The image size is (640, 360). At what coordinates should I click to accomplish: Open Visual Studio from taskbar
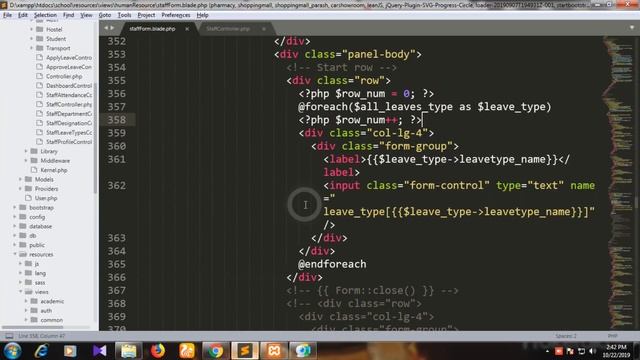point(99,351)
